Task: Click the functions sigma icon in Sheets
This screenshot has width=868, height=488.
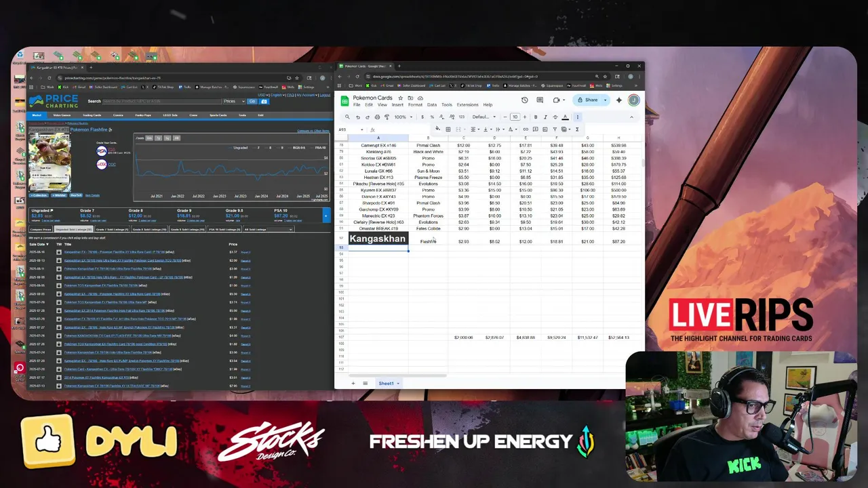Action: point(577,129)
